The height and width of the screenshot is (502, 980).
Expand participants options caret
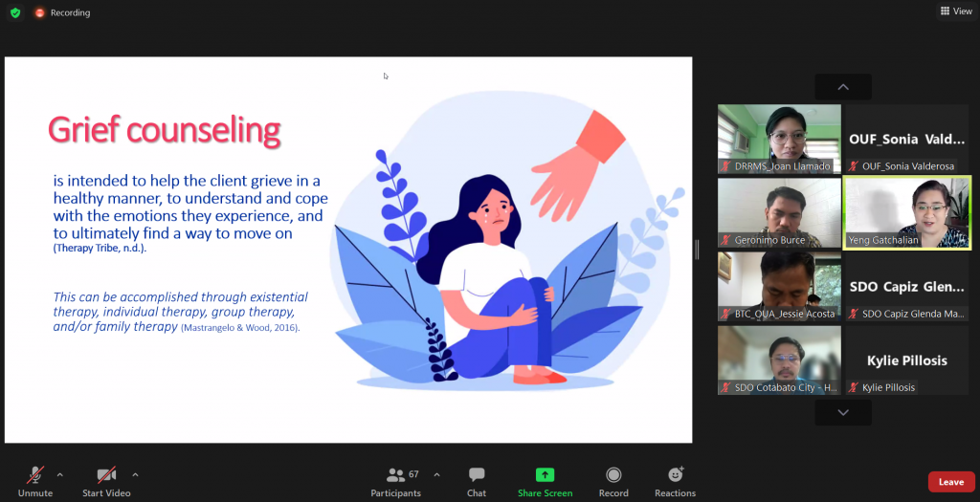click(x=436, y=475)
